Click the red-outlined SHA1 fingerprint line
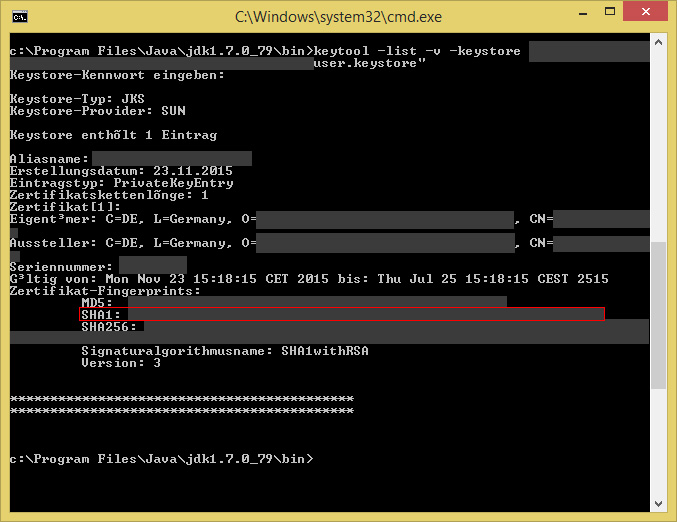Image resolution: width=677 pixels, height=522 pixels. pos(342,314)
